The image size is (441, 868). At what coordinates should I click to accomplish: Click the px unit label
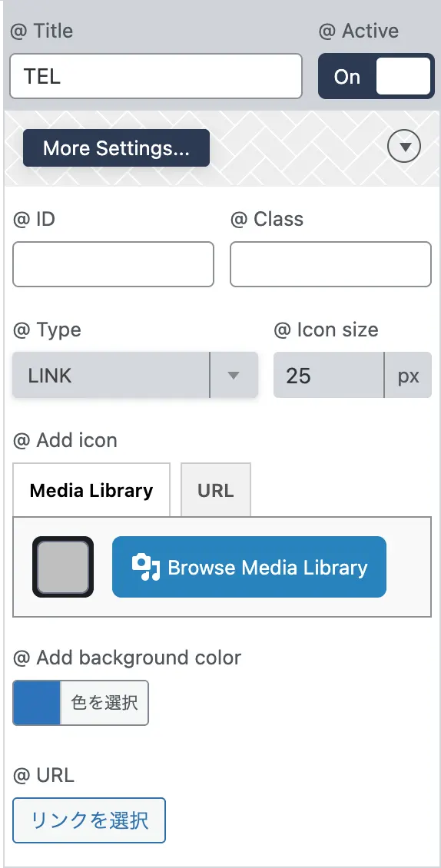point(408,375)
